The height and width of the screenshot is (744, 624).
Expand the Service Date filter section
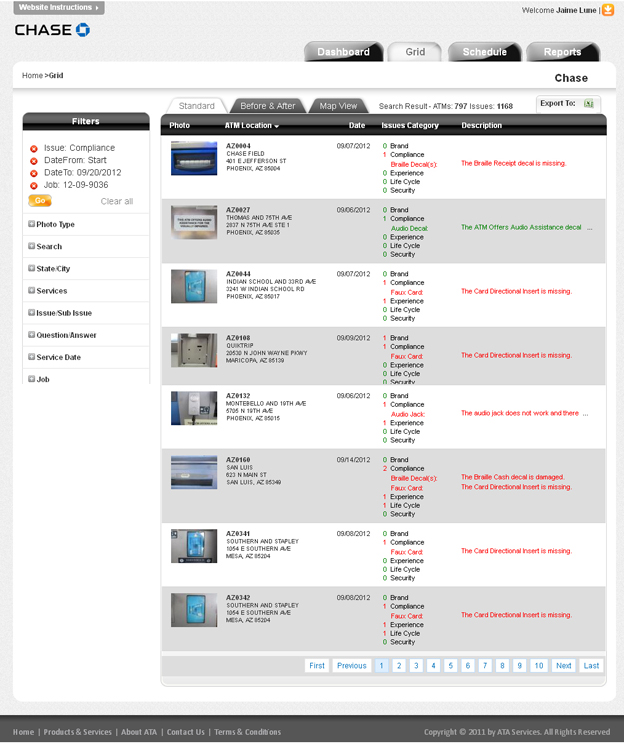31,357
